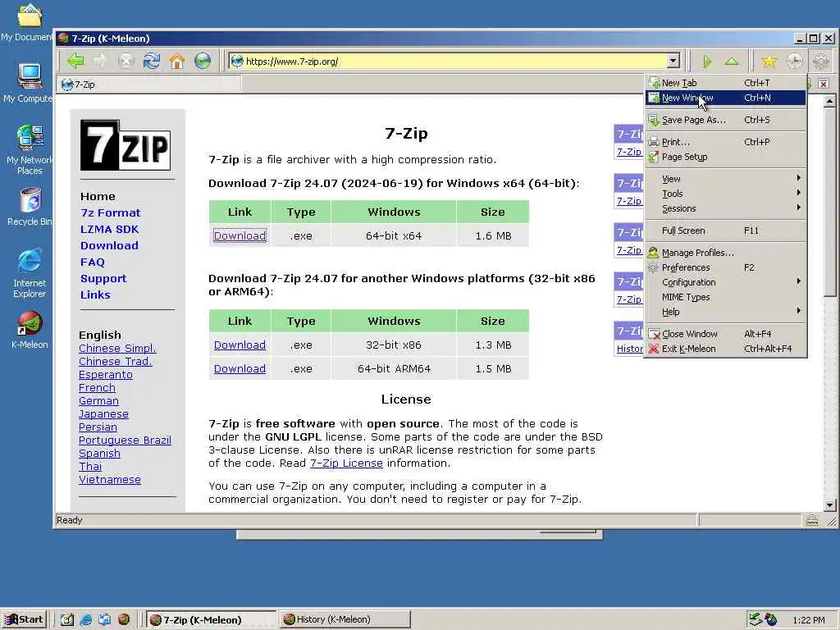Open Manage Profiles menu entry
This screenshot has height=630, width=840.
point(725,253)
